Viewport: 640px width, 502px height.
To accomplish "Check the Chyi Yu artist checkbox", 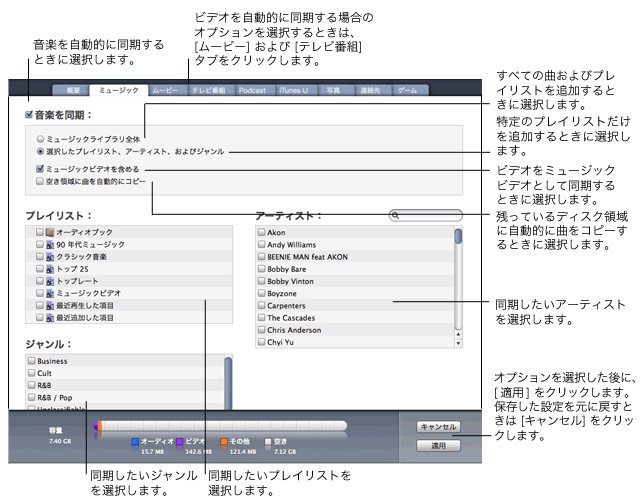I will pyautogui.click(x=262, y=342).
